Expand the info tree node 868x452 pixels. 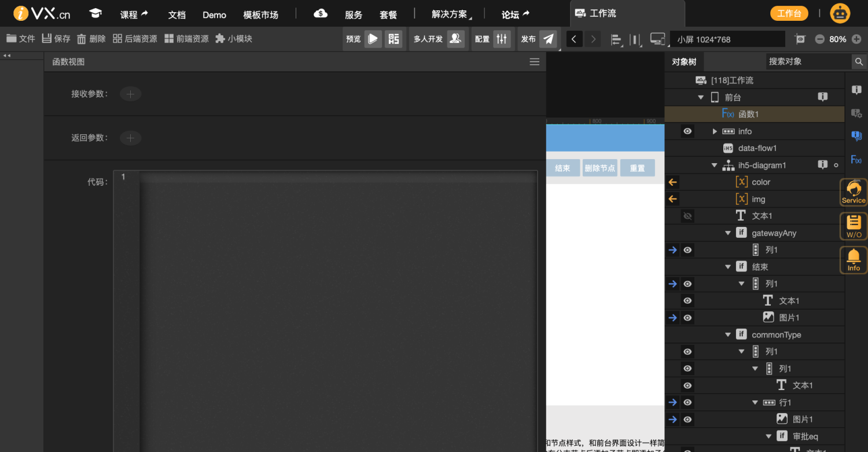pyautogui.click(x=715, y=131)
